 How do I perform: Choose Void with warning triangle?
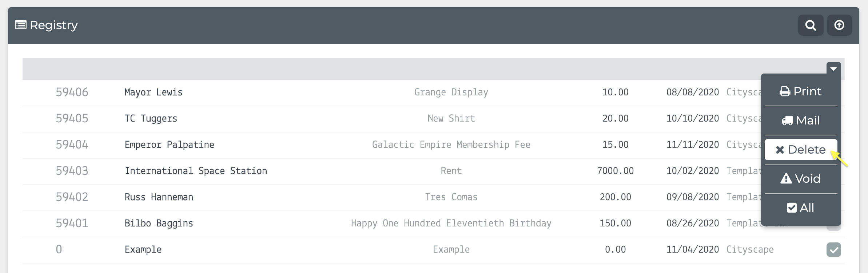coord(801,179)
